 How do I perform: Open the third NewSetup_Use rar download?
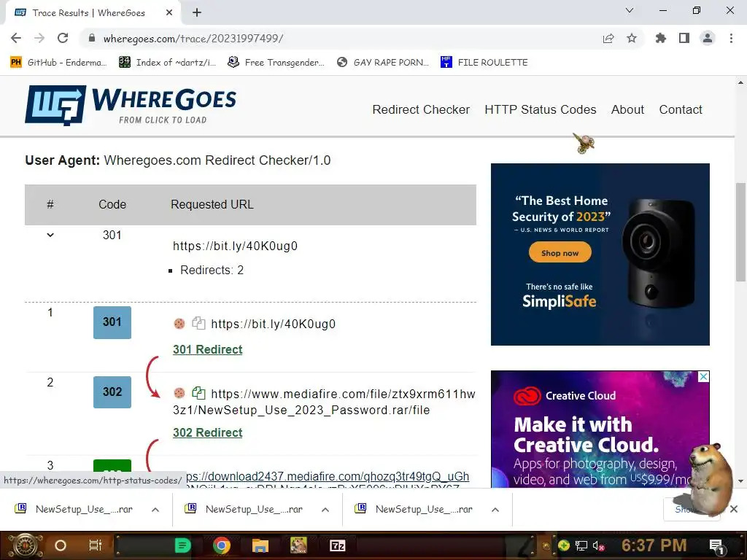pos(414,509)
